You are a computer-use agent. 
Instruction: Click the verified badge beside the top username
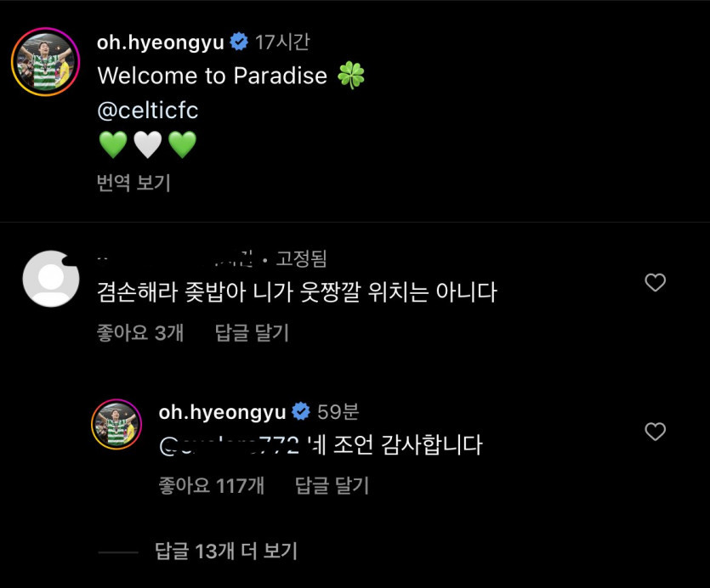[x=239, y=41]
